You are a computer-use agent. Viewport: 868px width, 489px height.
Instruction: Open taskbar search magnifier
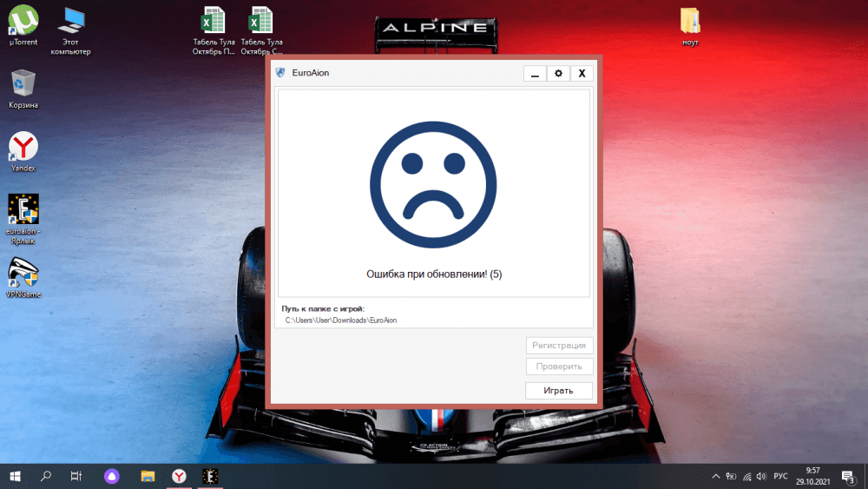tap(46, 475)
